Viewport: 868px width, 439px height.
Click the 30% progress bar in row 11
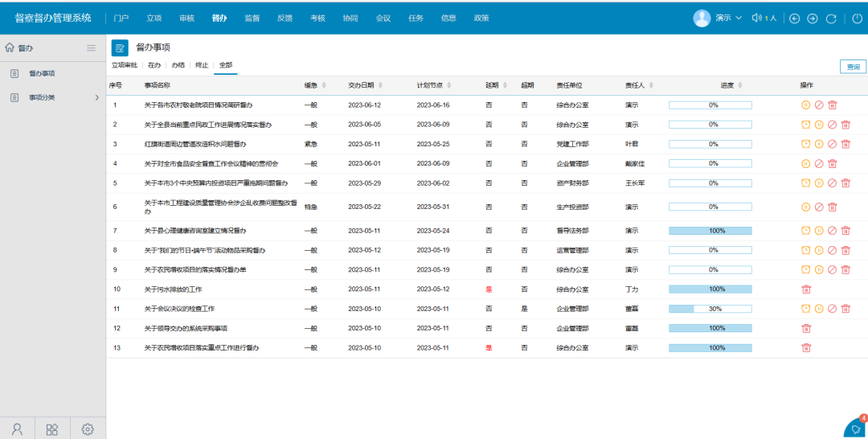point(710,309)
